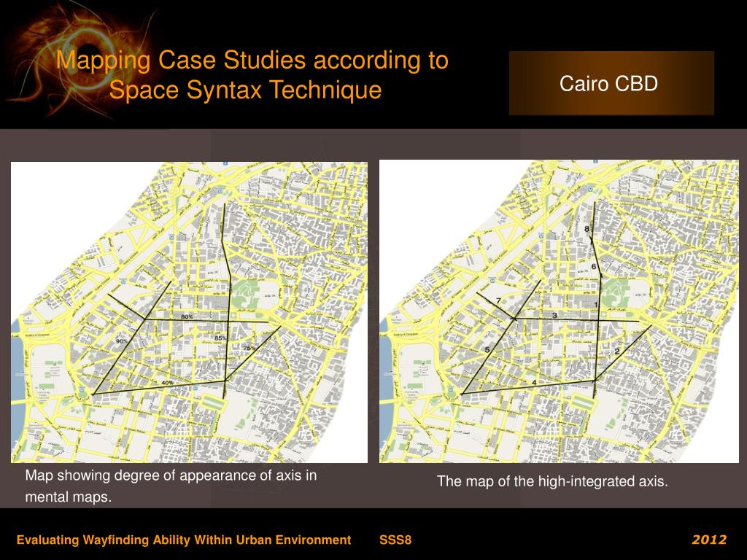Click the '40%' label on the left map

(167, 383)
